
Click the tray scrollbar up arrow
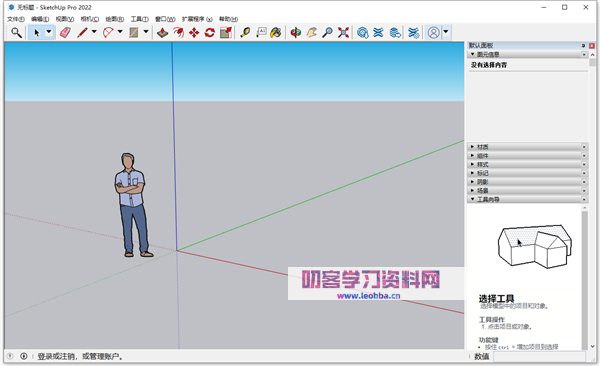592,55
